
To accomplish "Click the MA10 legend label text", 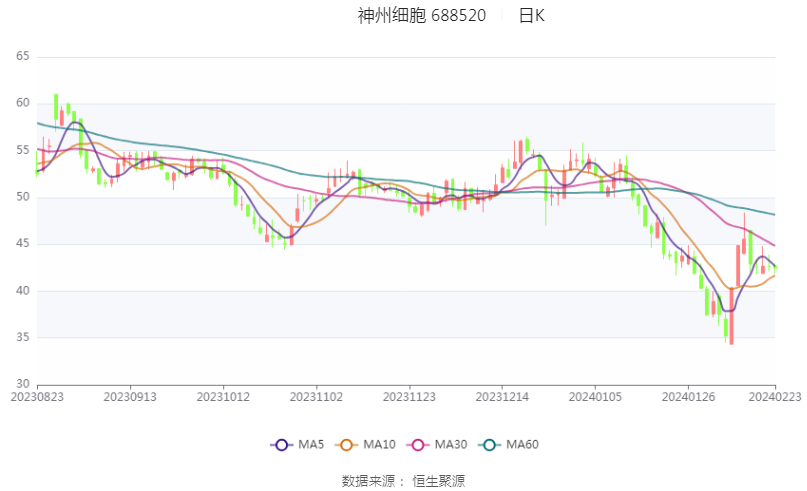I will pyautogui.click(x=379, y=445).
